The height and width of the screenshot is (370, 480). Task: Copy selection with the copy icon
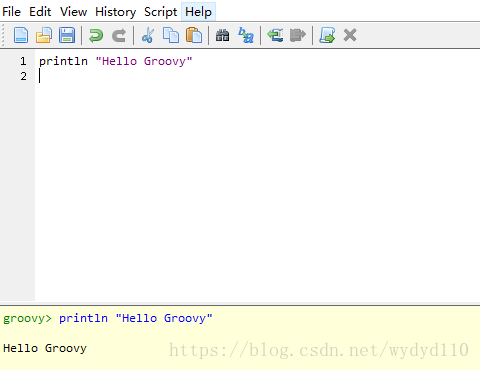click(x=171, y=35)
